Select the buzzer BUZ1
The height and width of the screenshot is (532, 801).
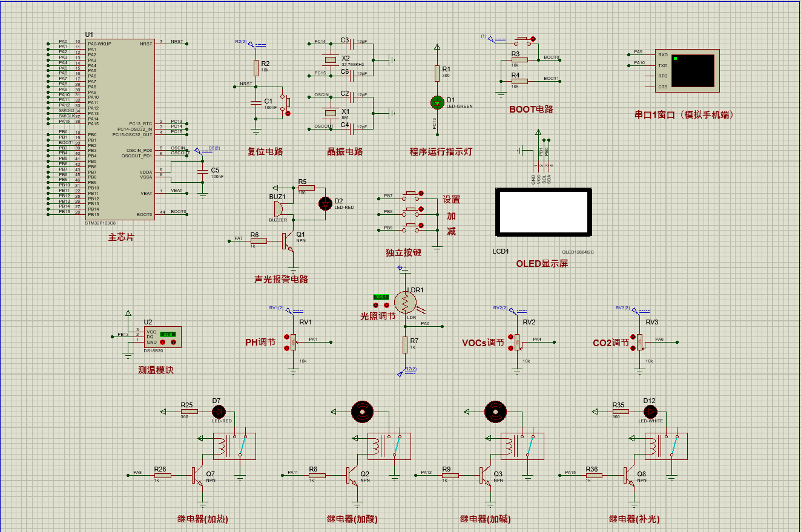[x=279, y=209]
